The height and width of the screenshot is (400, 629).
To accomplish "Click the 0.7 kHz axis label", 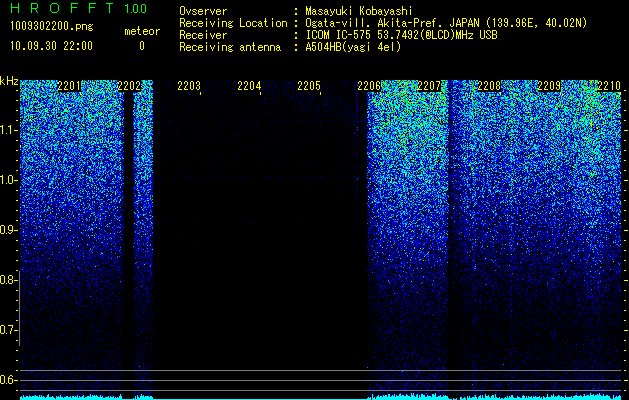I will tap(7, 330).
